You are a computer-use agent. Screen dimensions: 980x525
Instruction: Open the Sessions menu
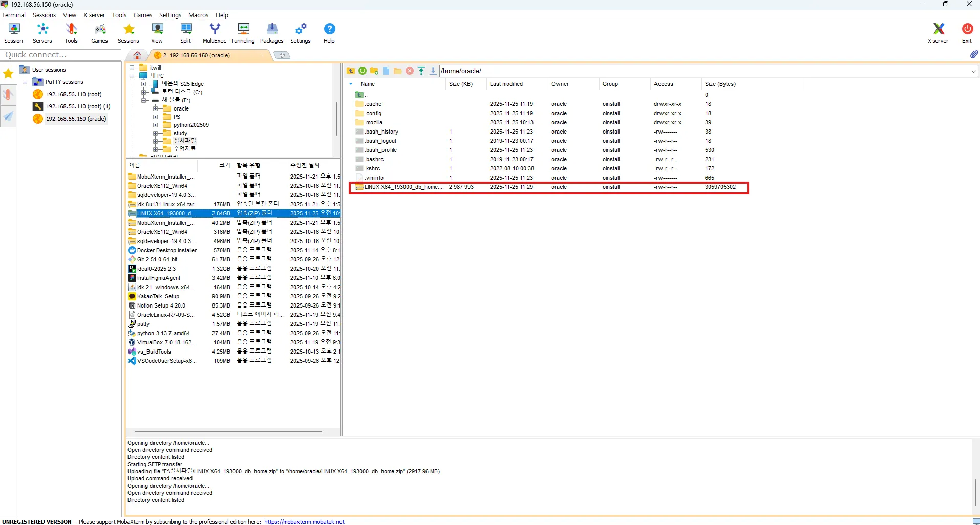[x=44, y=15]
